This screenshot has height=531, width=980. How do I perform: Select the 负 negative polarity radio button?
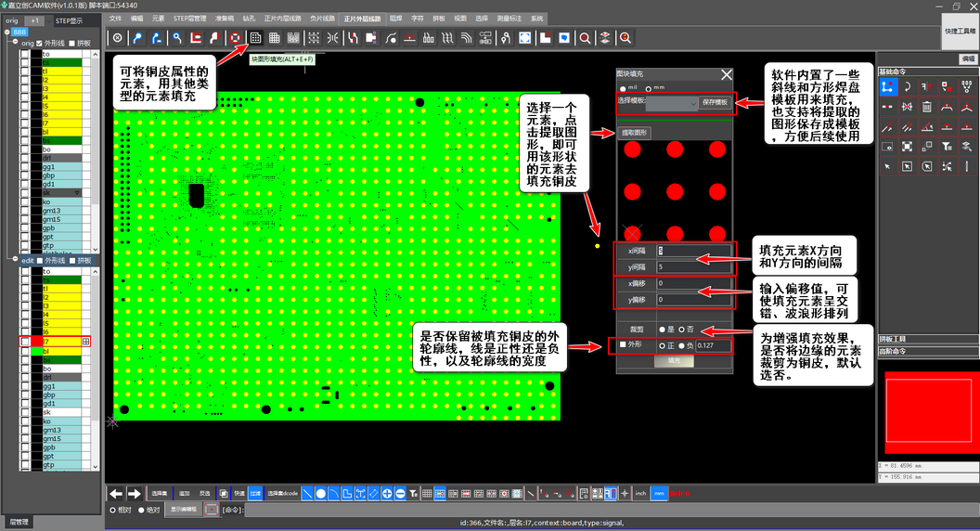[x=681, y=345]
